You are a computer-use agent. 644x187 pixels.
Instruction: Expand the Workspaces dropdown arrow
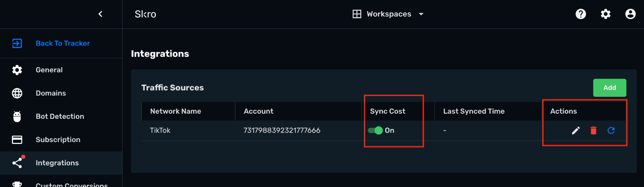click(x=421, y=14)
